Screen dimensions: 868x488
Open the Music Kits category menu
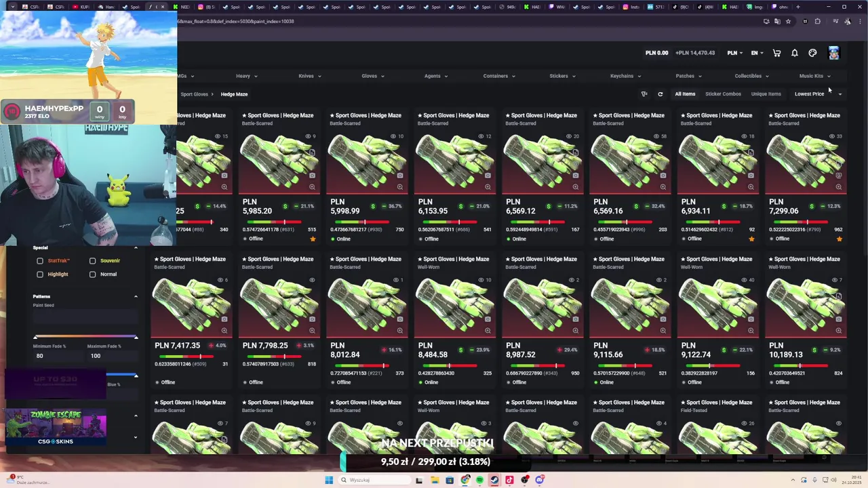tap(814, 76)
